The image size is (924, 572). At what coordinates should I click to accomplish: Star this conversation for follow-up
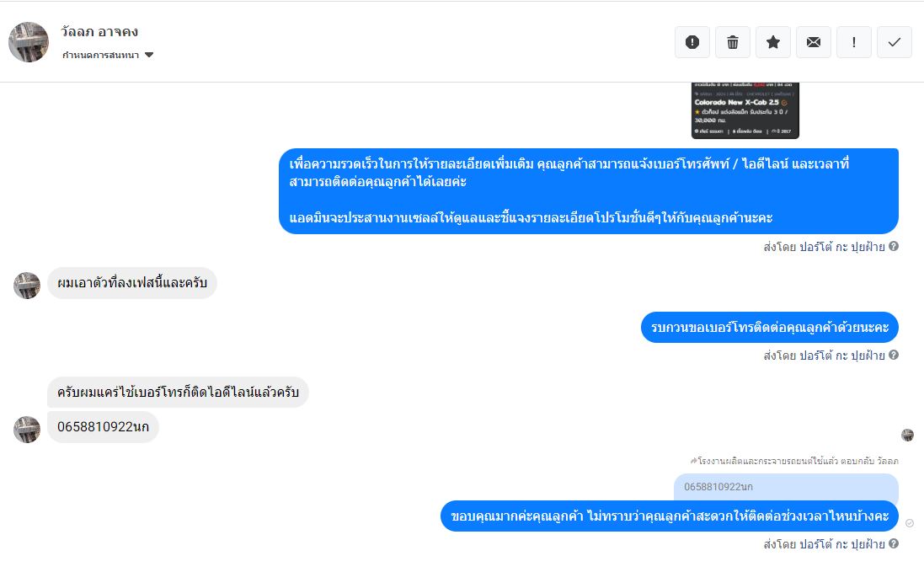pyautogui.click(x=773, y=42)
